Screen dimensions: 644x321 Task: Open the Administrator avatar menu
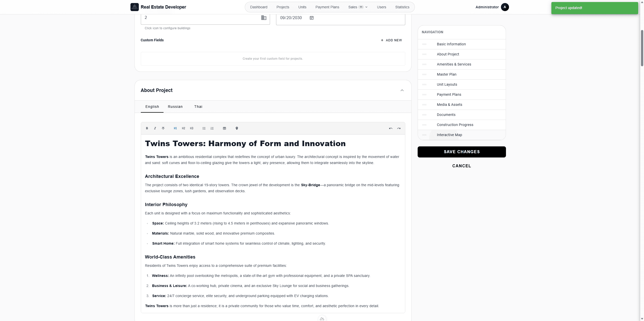point(505,7)
